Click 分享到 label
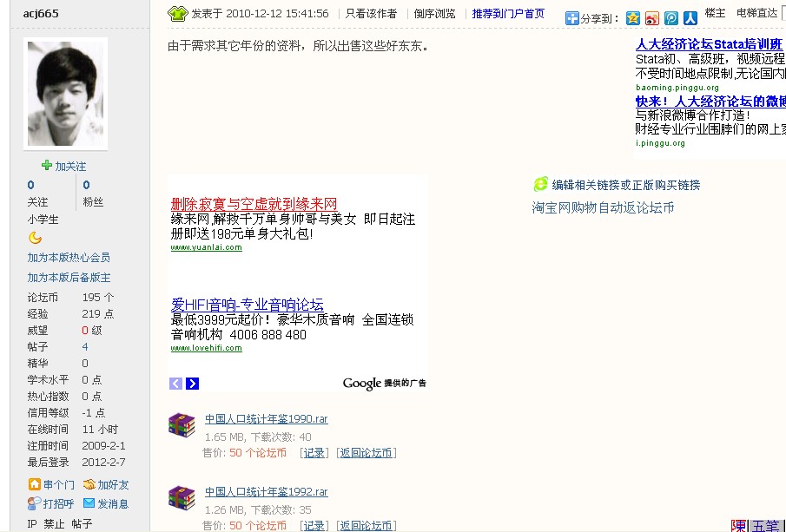This screenshot has width=786, height=532. pos(600,19)
